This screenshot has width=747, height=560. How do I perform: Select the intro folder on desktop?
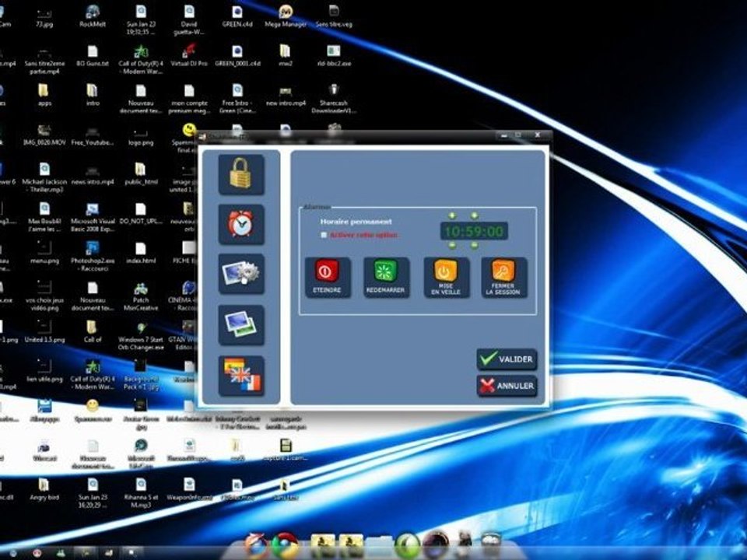(93, 95)
